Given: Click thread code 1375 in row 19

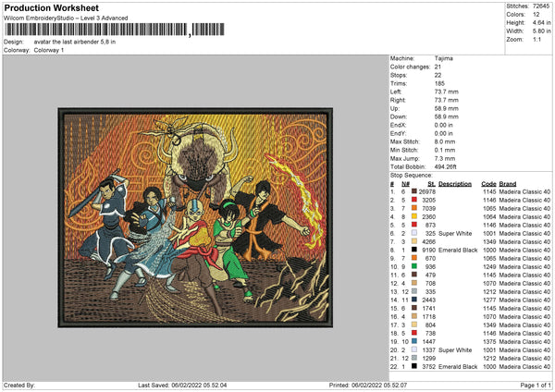Looking at the screenshot, I should 489,342.
